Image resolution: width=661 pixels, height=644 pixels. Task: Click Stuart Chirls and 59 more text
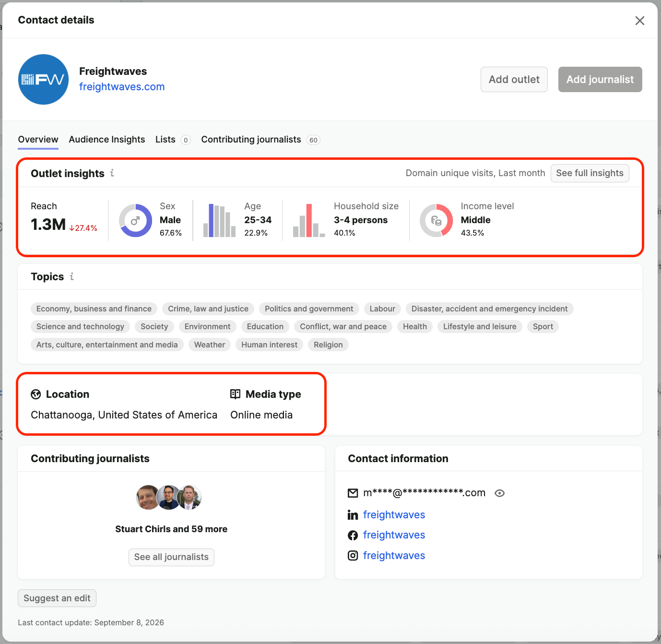(x=171, y=529)
